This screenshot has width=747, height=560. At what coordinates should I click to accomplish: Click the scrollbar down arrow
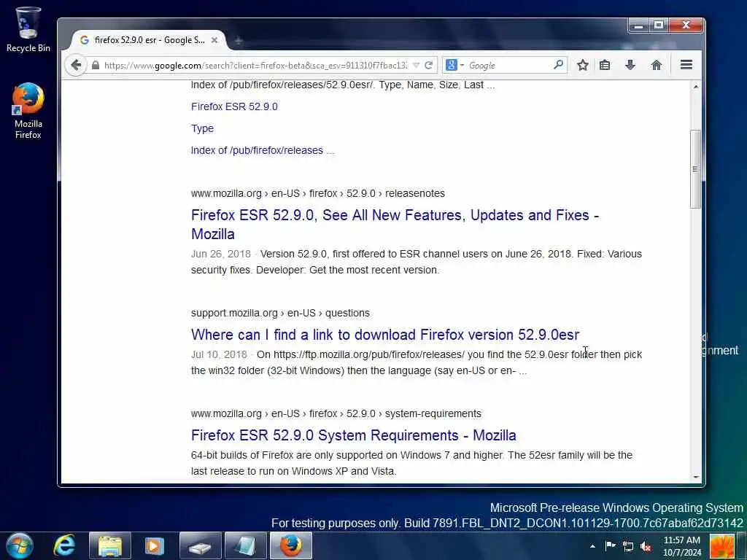(x=695, y=477)
